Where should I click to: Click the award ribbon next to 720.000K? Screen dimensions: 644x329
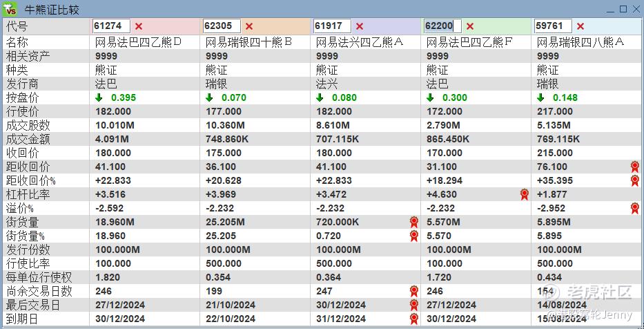(x=414, y=222)
